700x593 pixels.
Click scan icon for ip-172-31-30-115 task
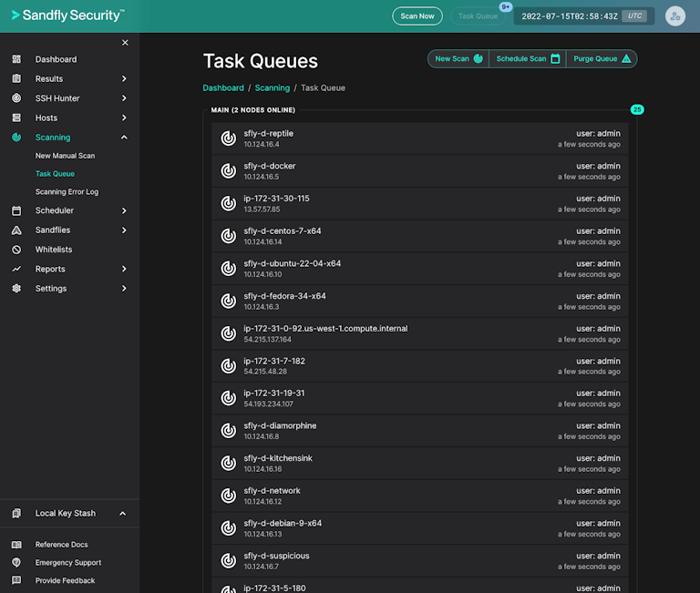click(x=229, y=203)
